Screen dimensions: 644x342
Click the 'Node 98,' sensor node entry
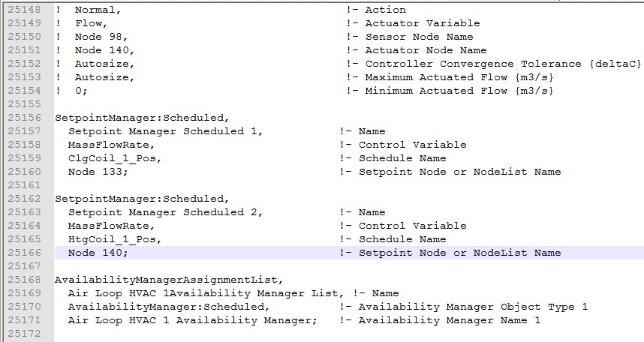101,37
